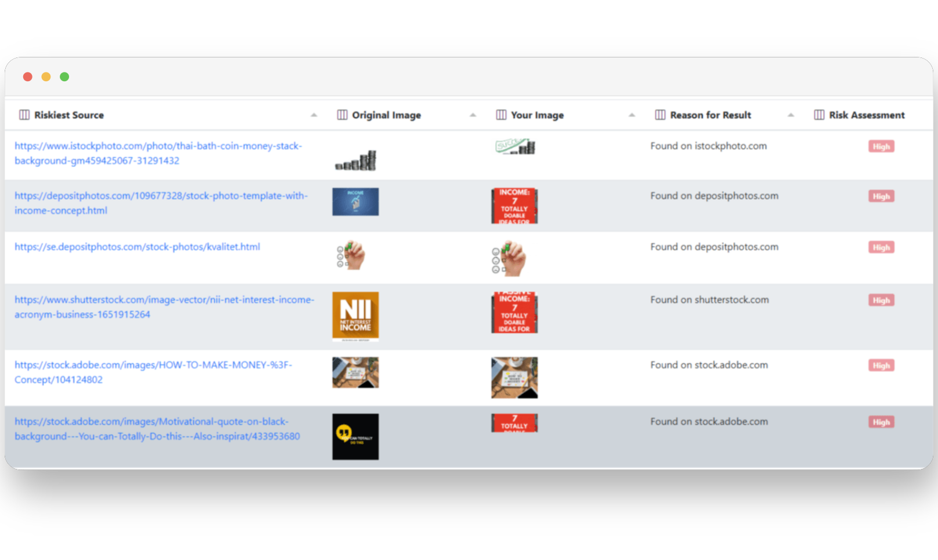Click the High risk badge for istockphoto row
Viewport: 938px width, 560px height.
[881, 146]
